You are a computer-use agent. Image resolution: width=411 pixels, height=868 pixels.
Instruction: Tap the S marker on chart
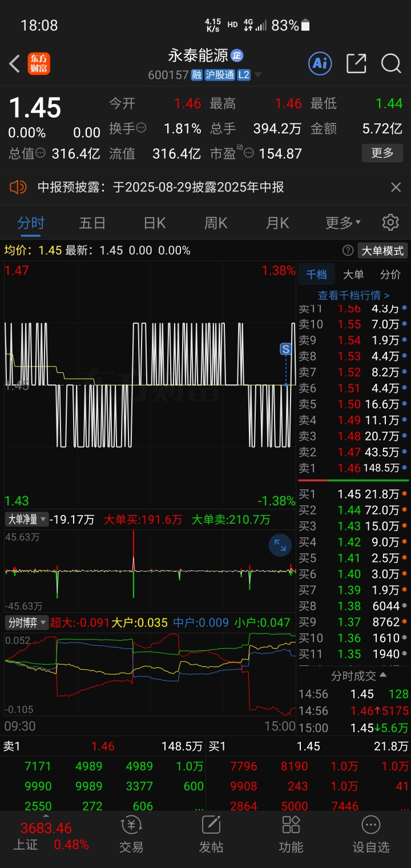[286, 348]
